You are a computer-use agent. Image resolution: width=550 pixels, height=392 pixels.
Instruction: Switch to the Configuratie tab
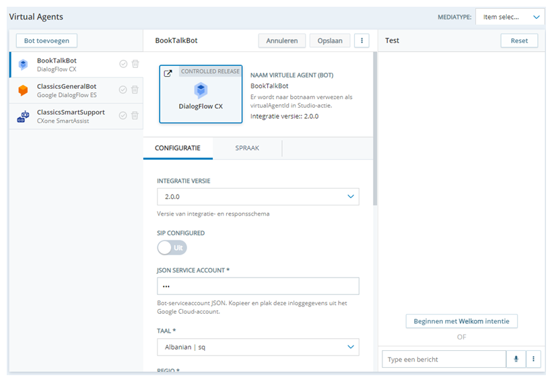point(178,148)
